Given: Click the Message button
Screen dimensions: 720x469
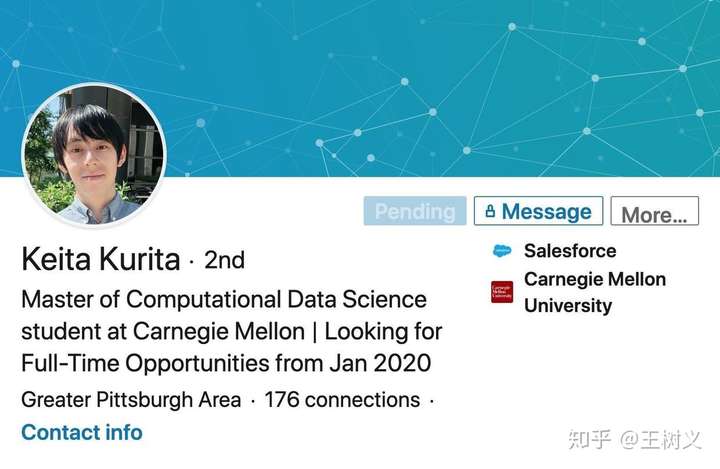Looking at the screenshot, I should (x=538, y=211).
